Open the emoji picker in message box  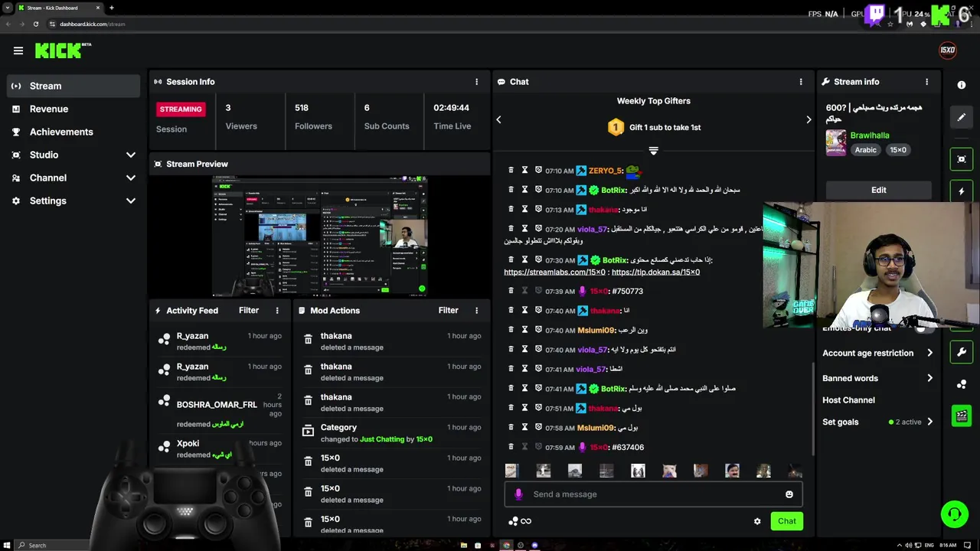point(789,494)
